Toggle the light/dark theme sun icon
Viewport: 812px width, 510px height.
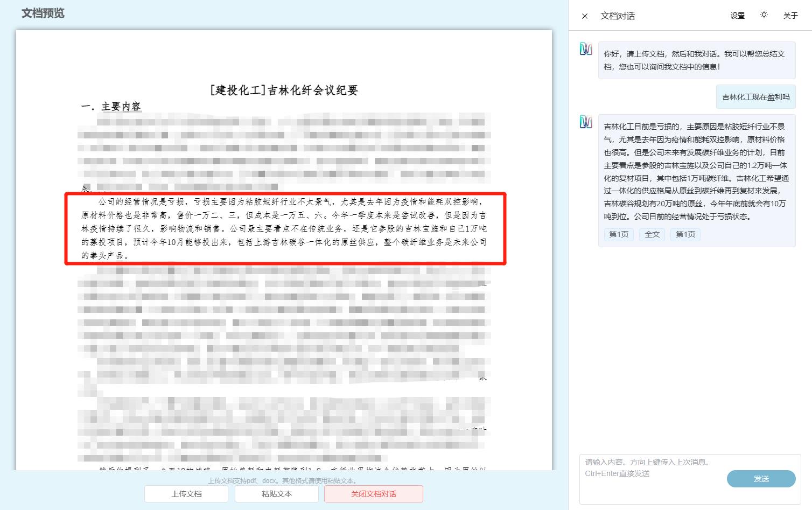(764, 15)
